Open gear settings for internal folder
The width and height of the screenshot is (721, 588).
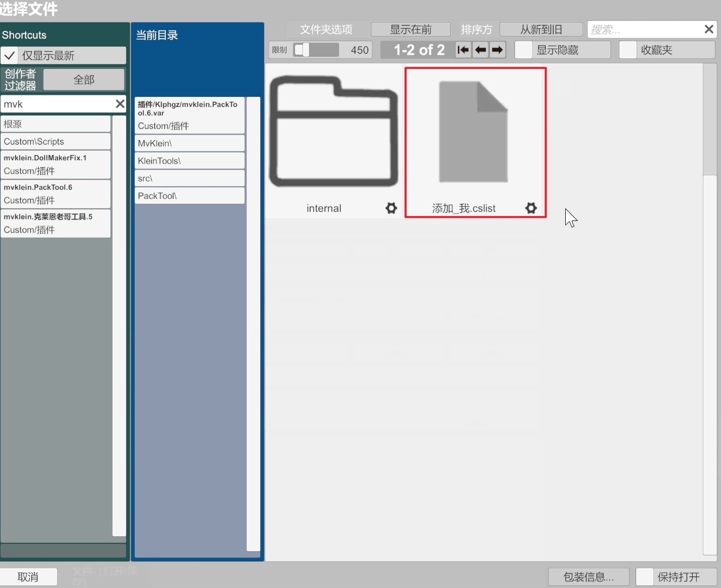click(x=391, y=208)
